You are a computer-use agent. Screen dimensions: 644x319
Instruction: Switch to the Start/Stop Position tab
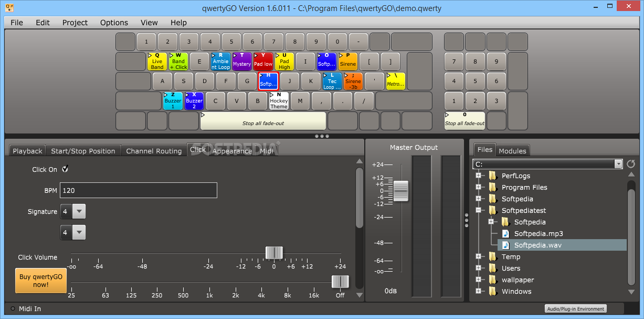[x=83, y=151]
